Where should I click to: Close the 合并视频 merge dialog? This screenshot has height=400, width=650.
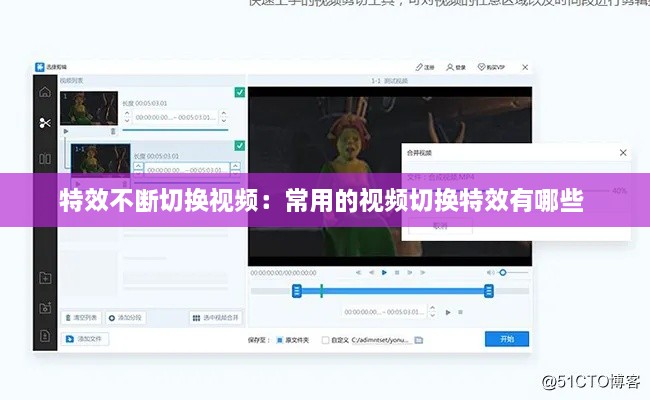click(623, 153)
